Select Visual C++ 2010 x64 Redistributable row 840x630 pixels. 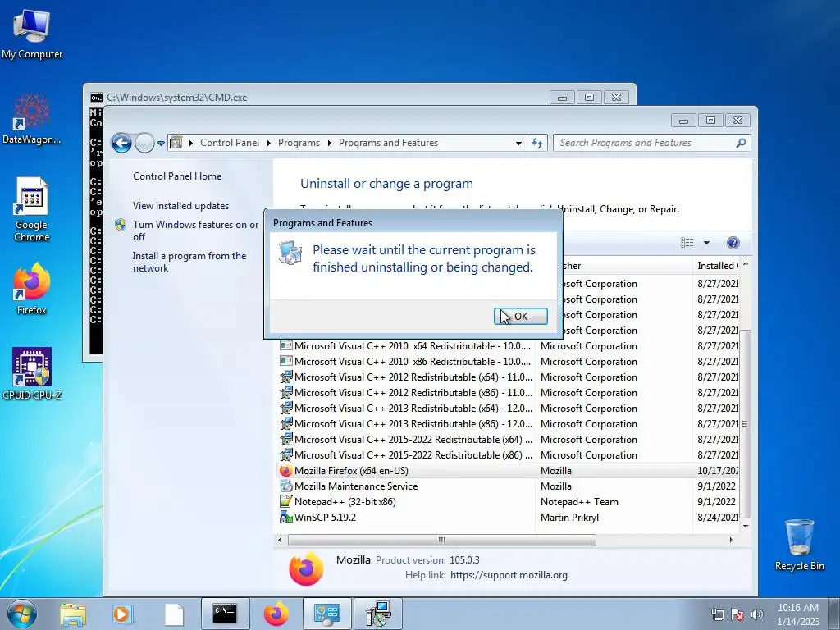[x=508, y=346]
